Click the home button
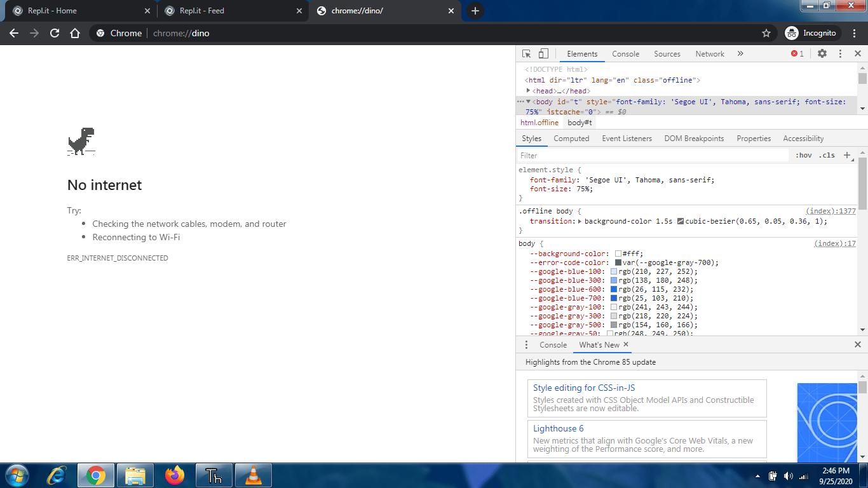 75,33
